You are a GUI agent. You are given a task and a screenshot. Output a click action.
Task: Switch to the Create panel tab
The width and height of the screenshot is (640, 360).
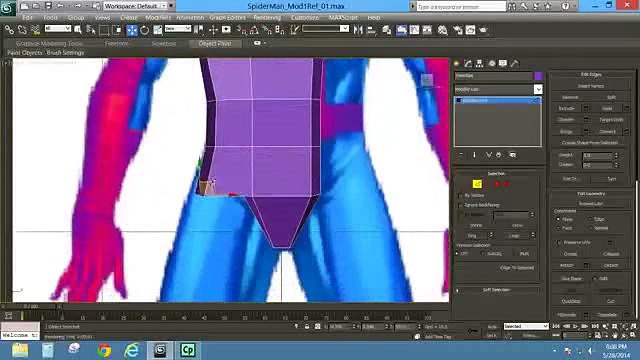click(456, 63)
